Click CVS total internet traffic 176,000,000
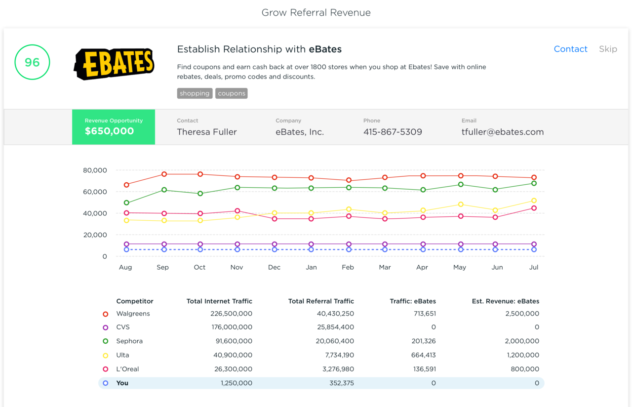Image resolution: width=632 pixels, height=407 pixels. 232,327
